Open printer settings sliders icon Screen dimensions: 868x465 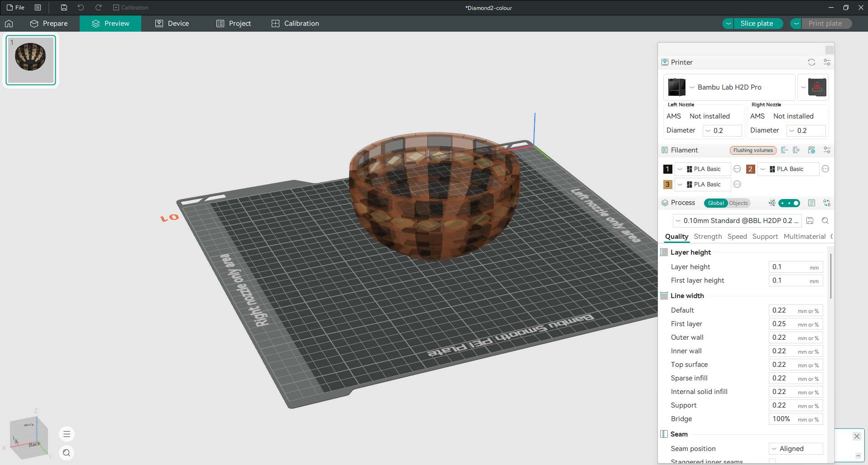tap(827, 62)
